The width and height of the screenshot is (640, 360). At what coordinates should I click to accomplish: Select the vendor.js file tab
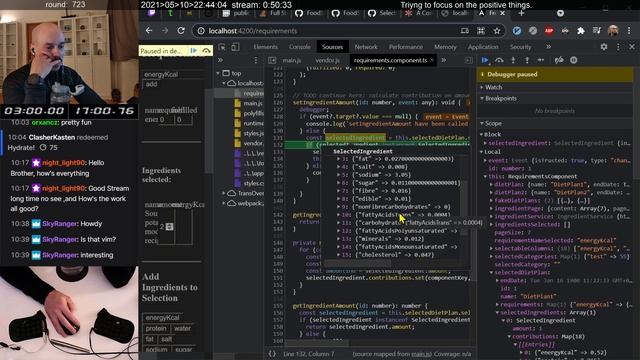tap(327, 60)
